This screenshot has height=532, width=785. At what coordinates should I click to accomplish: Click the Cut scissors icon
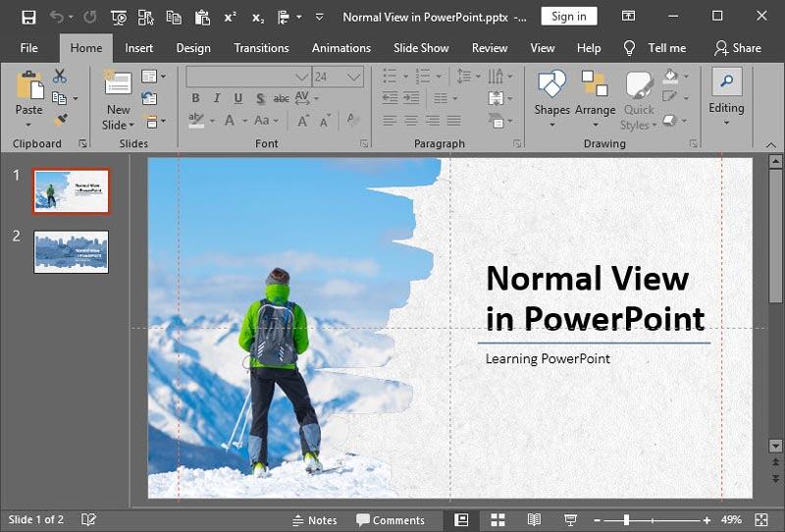tap(60, 77)
